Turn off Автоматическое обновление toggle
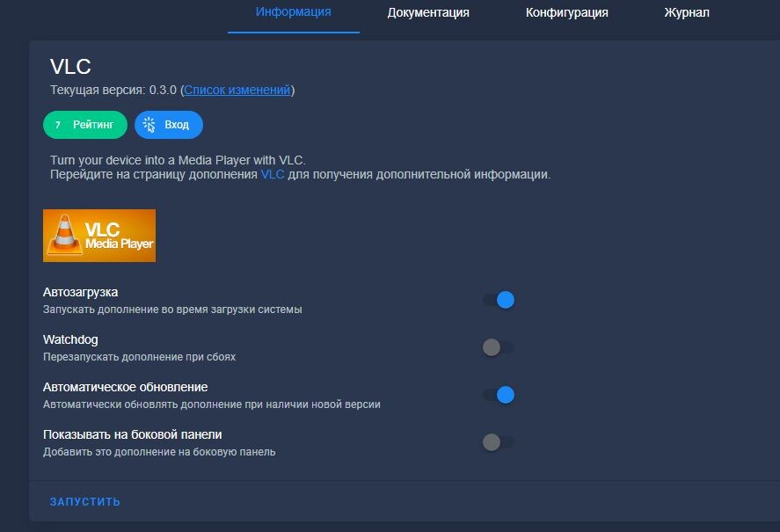This screenshot has width=780, height=532. 499,395
